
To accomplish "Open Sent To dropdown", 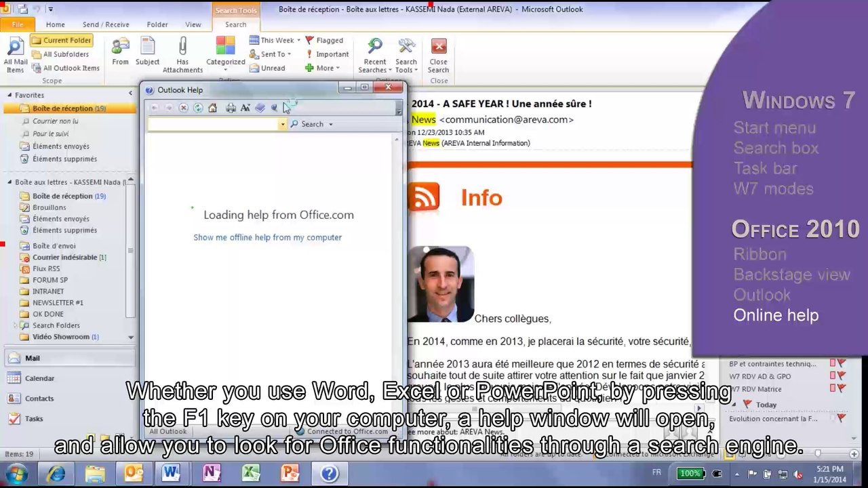I will [270, 54].
